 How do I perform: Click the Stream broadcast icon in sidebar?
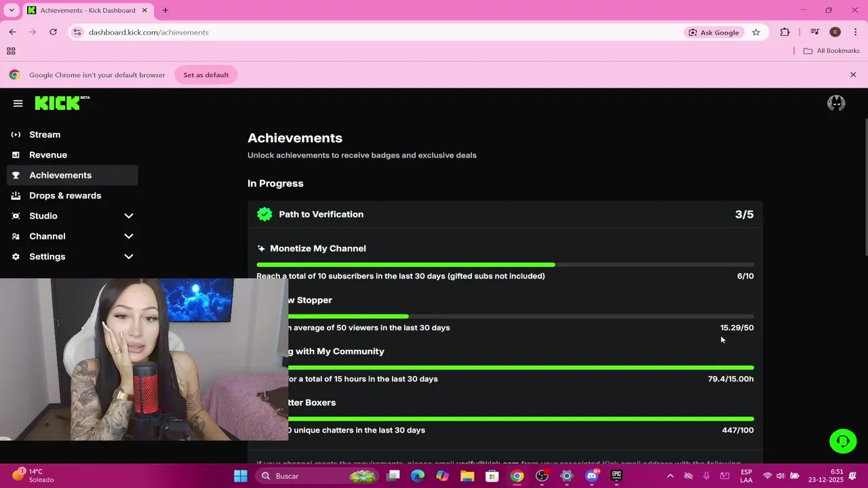[x=16, y=134]
